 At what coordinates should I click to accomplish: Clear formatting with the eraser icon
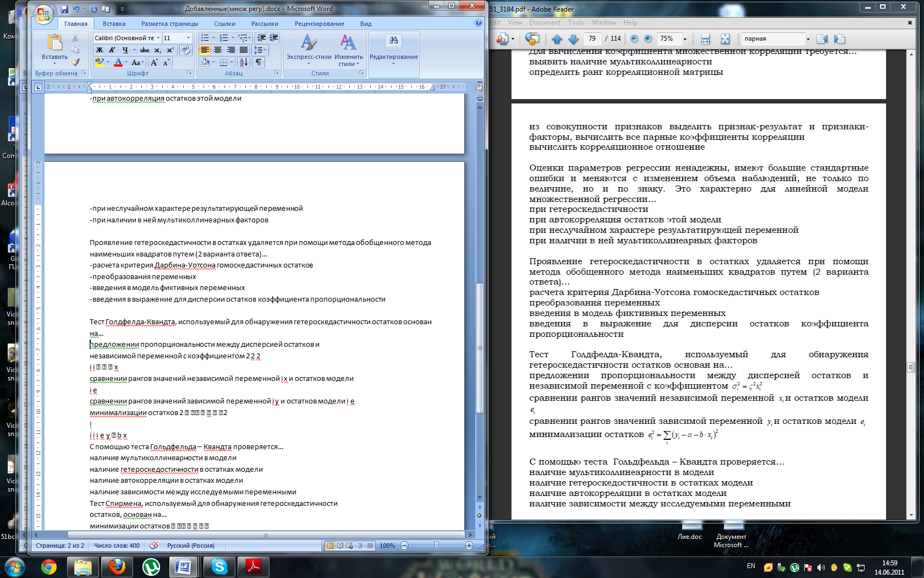point(186,50)
